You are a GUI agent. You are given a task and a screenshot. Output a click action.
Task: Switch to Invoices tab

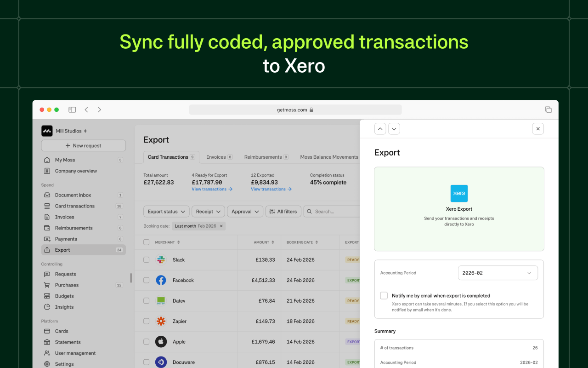[220, 157]
